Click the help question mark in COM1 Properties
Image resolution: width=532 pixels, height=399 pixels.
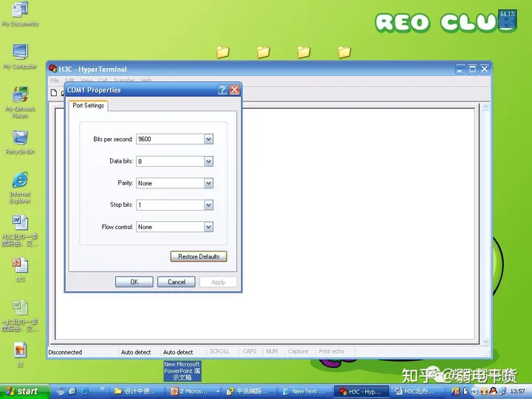(x=222, y=90)
